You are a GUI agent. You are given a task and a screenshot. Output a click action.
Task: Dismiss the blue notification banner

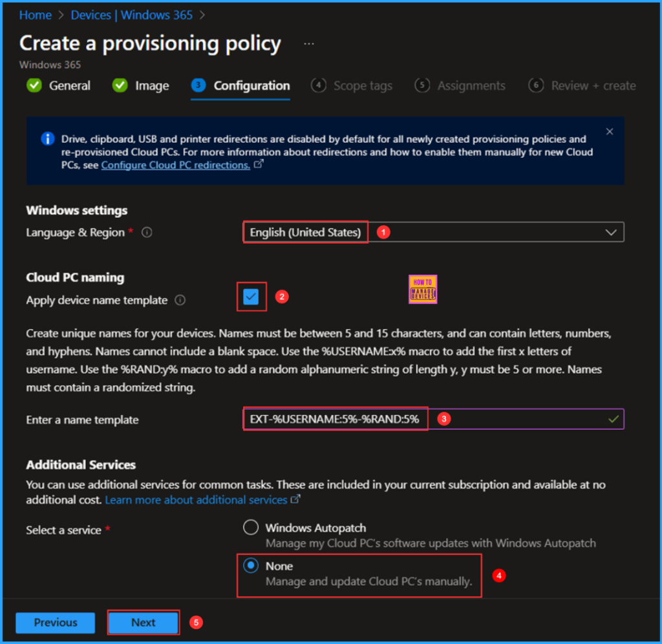[x=609, y=131]
